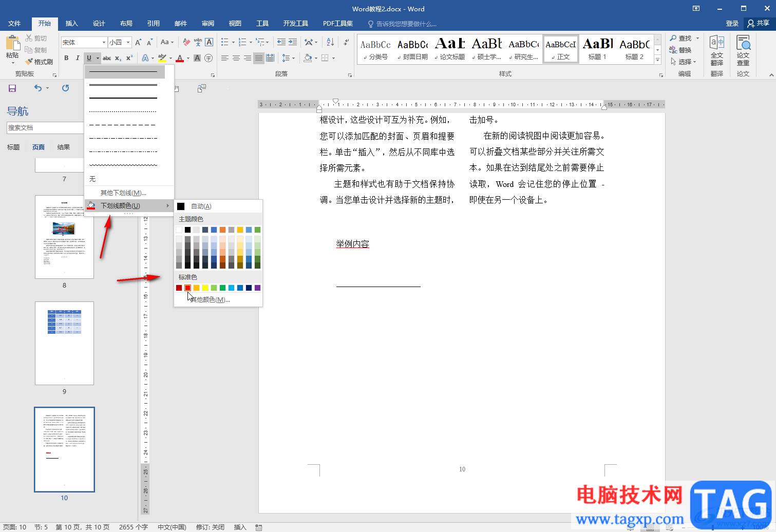This screenshot has height=532, width=776.
Task: Click the Cut (剪切) scissors icon
Action: [29, 38]
